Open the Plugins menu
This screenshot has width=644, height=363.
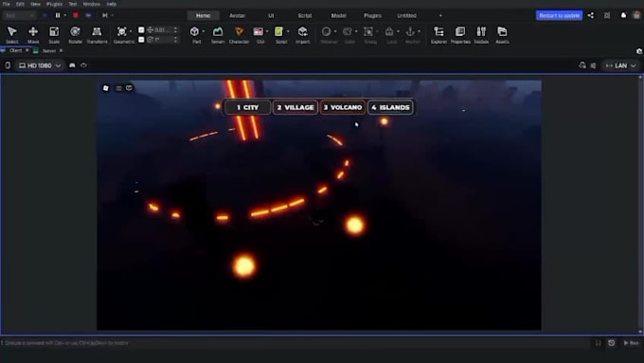54,4
